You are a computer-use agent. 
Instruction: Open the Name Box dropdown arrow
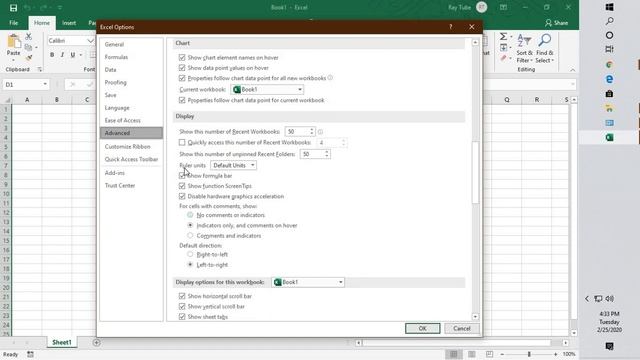point(45,84)
